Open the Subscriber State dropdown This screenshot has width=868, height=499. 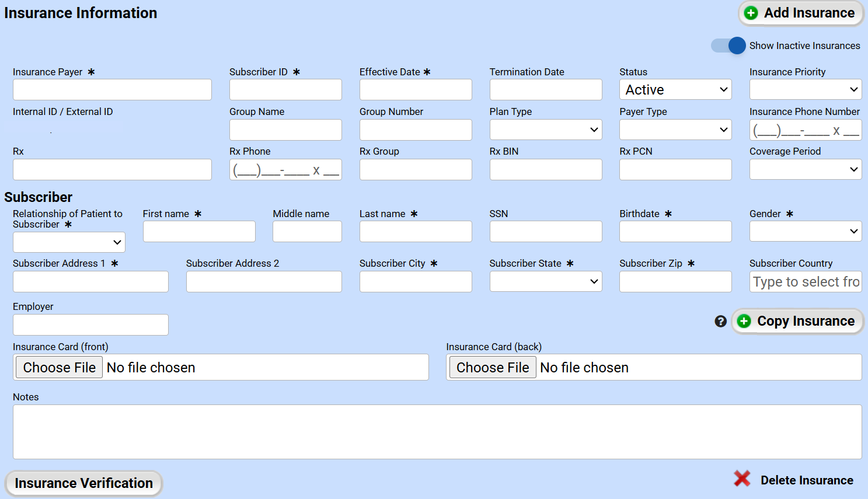pos(546,281)
